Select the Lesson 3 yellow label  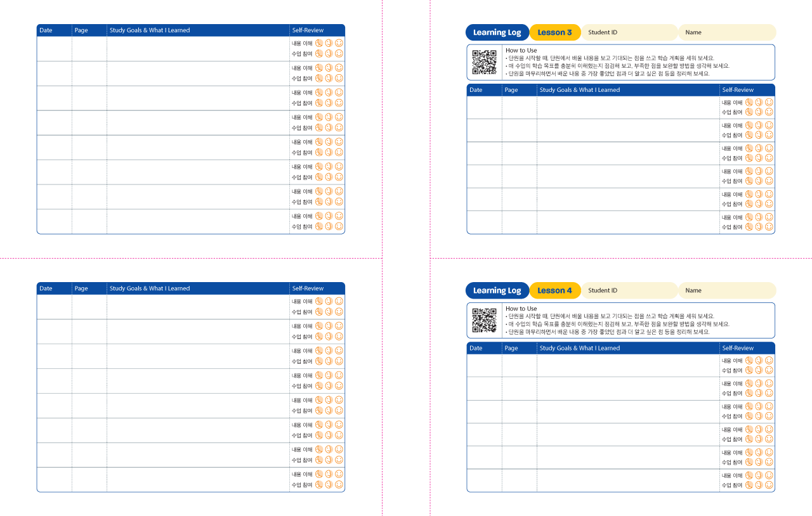[x=554, y=32]
